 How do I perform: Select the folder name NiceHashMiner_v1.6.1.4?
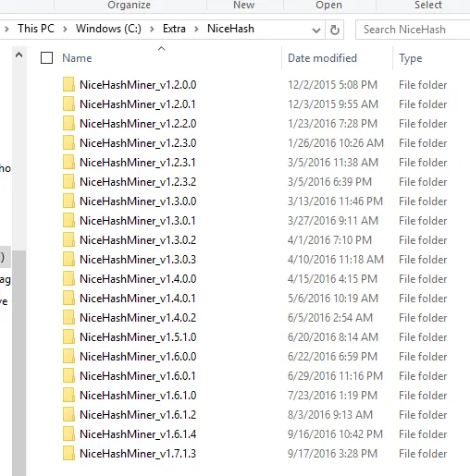[138, 434]
